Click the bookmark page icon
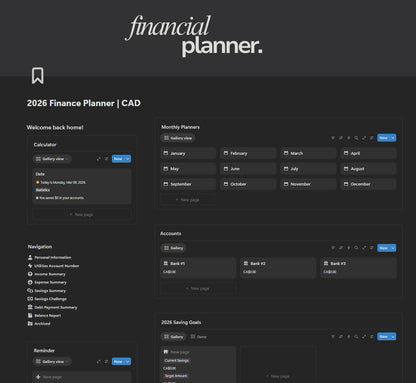Image resolution: width=416 pixels, height=383 pixels. (x=38, y=76)
